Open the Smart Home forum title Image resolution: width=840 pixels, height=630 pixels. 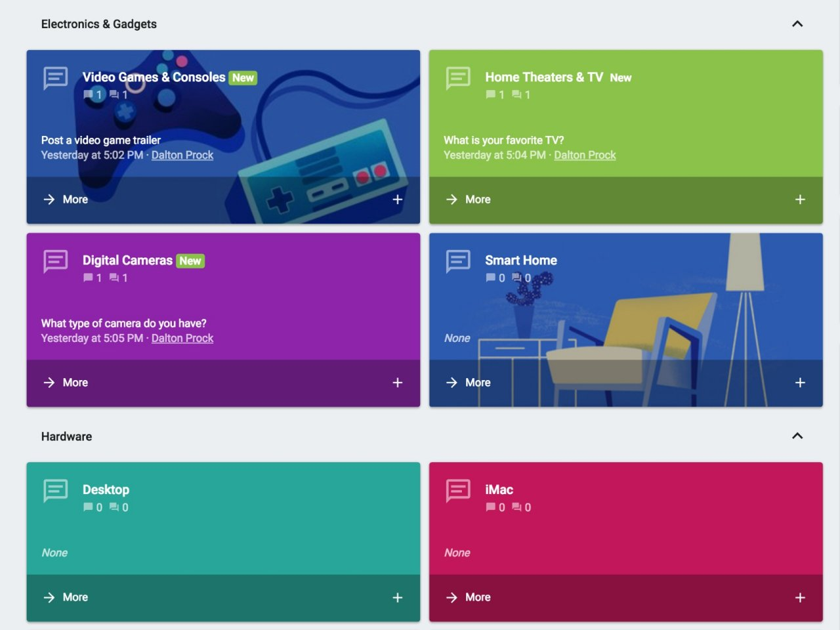(520, 261)
